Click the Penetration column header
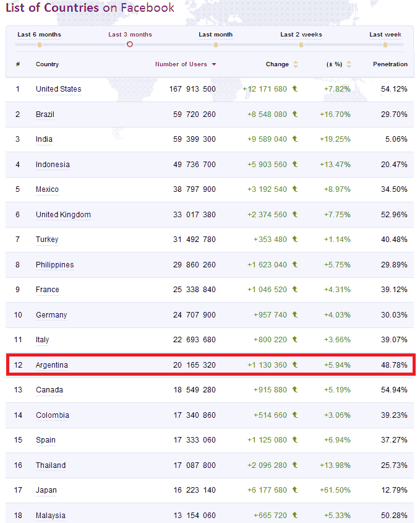This screenshot has height=523, width=420. [x=390, y=64]
